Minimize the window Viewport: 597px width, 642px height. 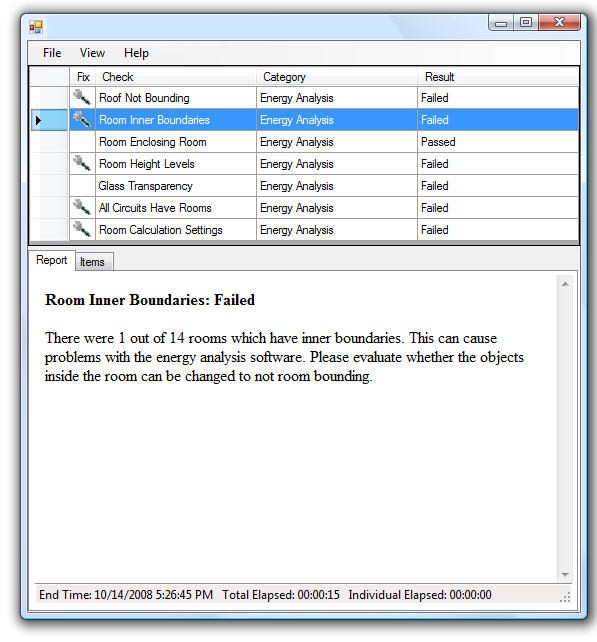[500, 23]
